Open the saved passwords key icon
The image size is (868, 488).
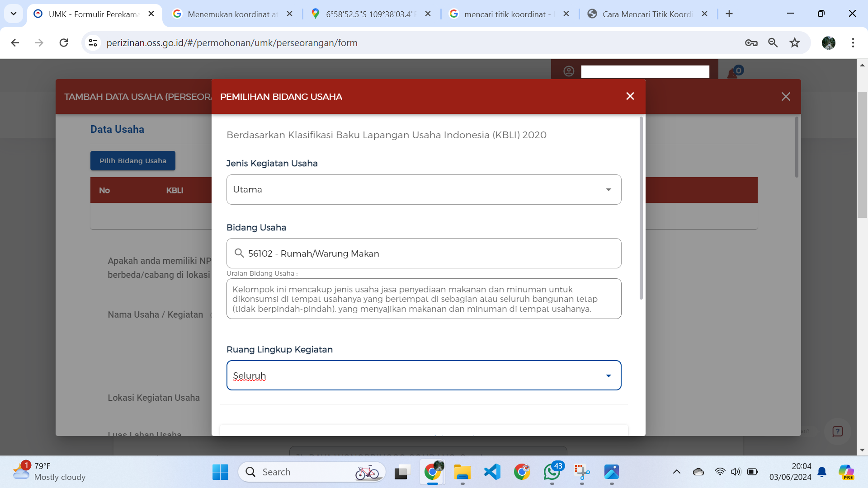(751, 42)
